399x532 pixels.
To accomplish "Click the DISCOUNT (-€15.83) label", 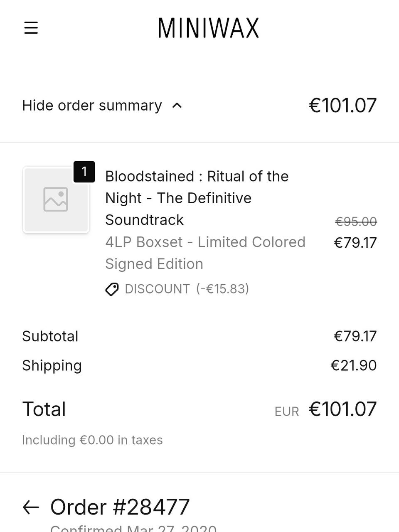I will coord(187,289).
